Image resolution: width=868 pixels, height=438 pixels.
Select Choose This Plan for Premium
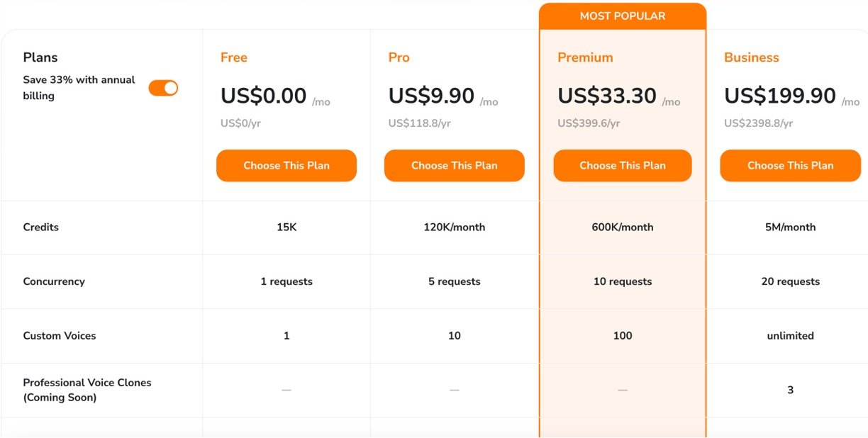pyautogui.click(x=623, y=165)
